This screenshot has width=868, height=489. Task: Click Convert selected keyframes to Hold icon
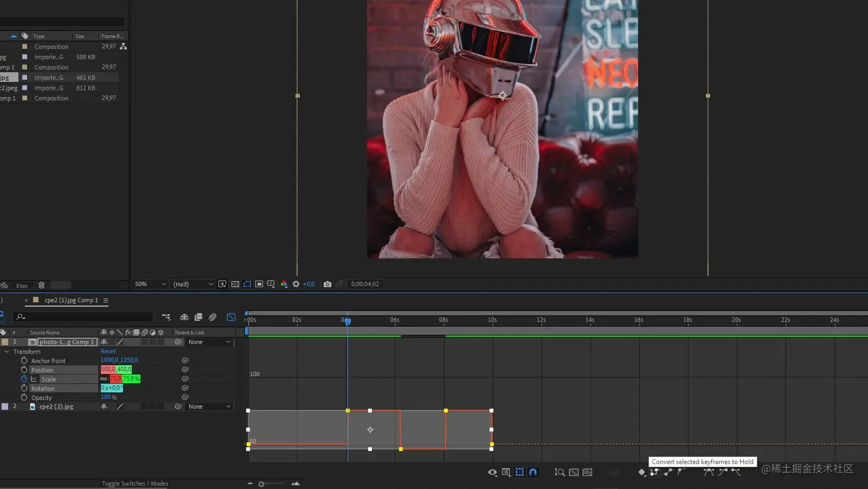[x=655, y=472]
